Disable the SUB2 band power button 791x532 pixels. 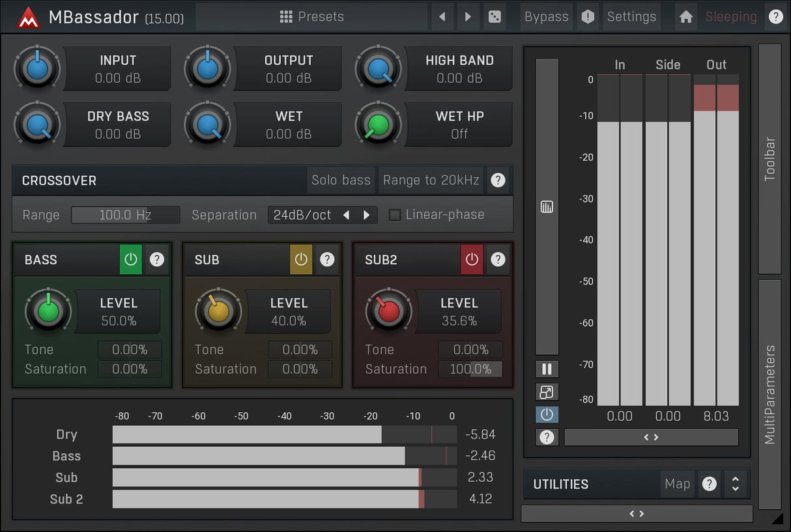coord(472,260)
